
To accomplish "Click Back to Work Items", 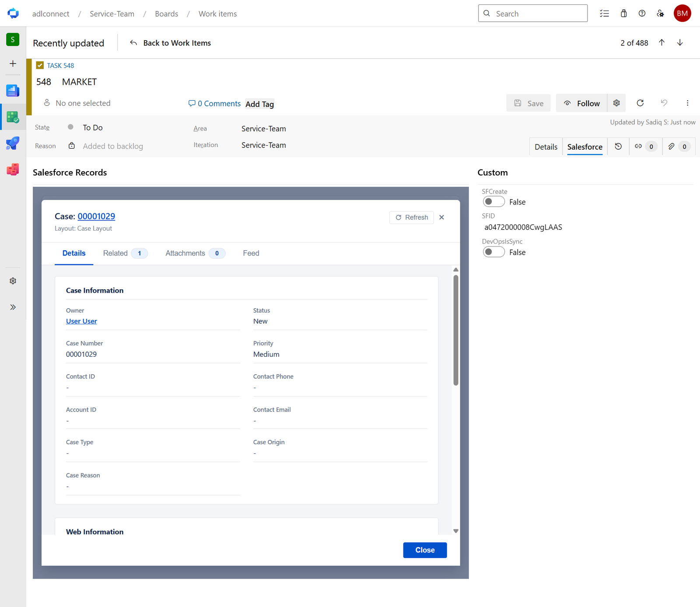I will (x=170, y=43).
